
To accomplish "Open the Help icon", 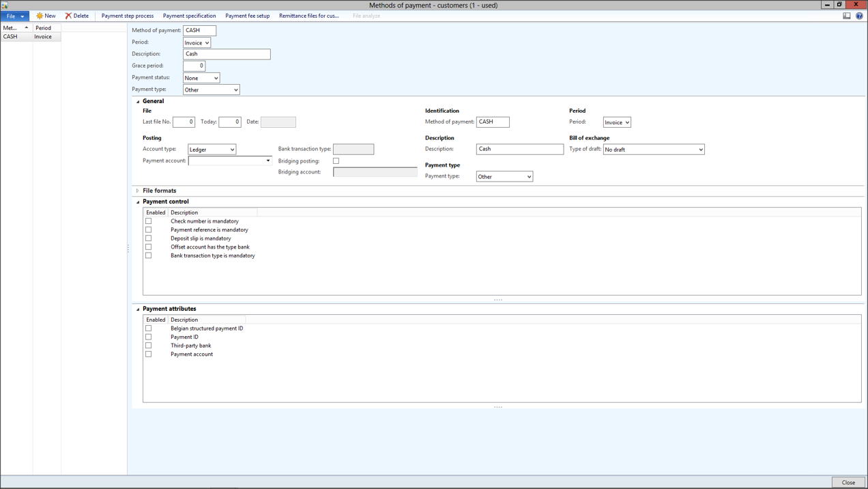I will click(859, 16).
